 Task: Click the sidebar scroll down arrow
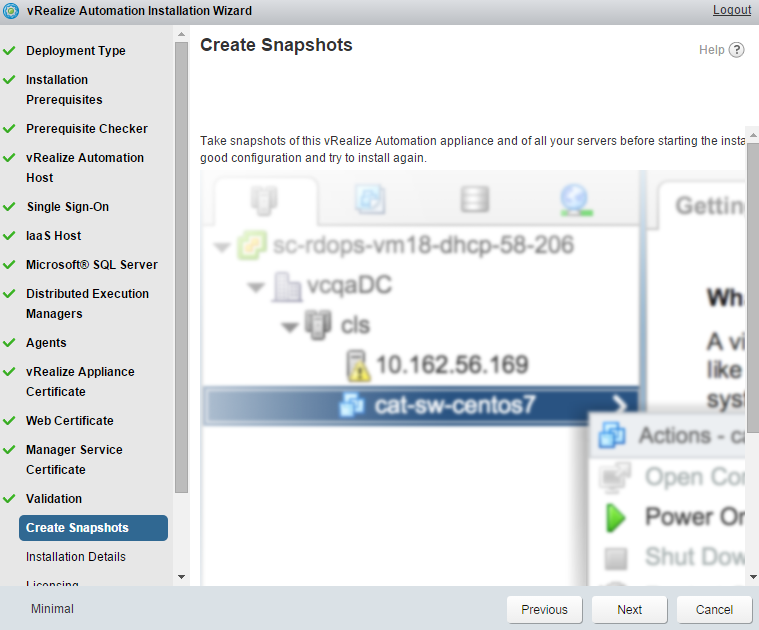(x=181, y=577)
